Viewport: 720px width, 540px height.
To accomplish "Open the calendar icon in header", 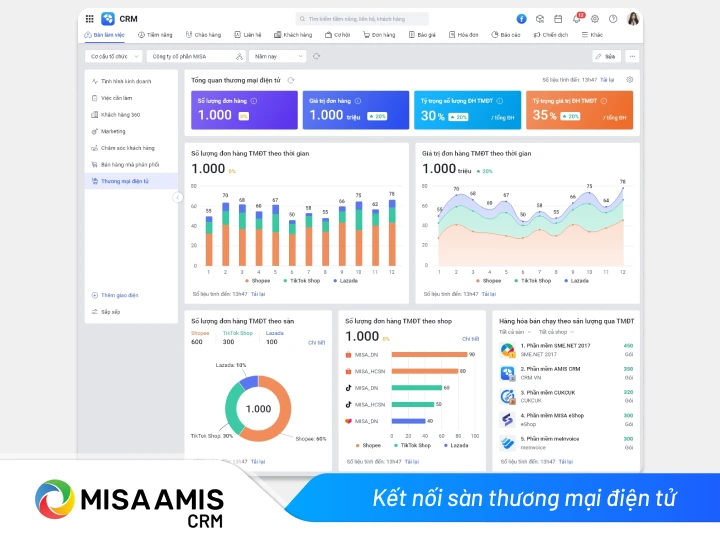I will (557, 19).
